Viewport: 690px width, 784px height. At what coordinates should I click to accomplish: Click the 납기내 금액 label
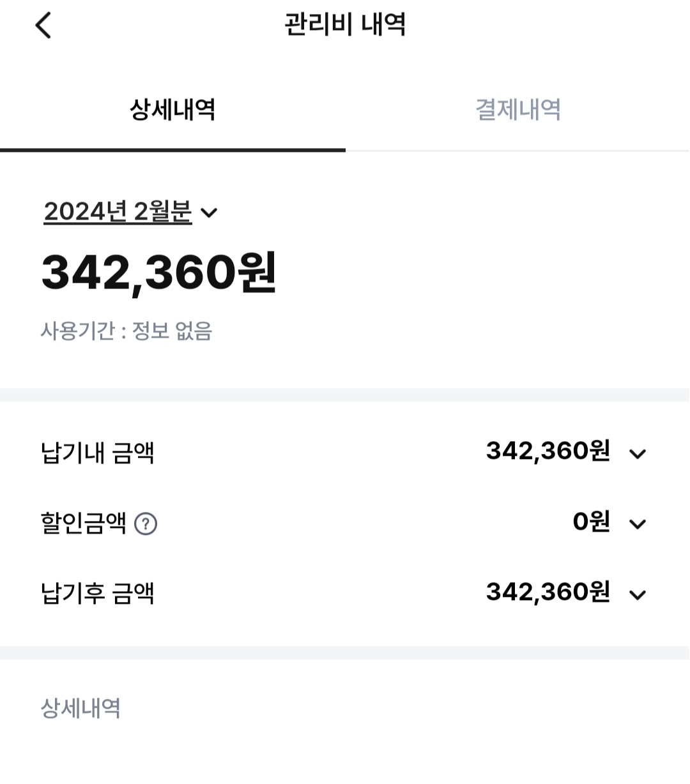[97, 453]
